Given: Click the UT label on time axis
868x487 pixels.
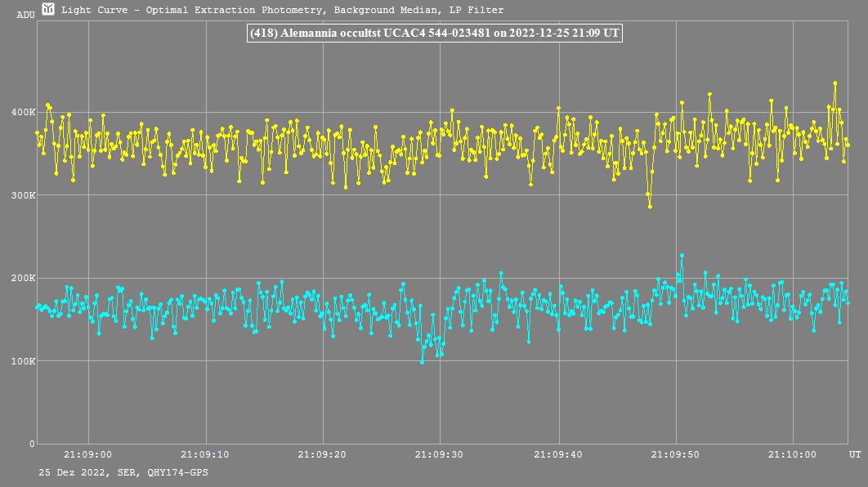Looking at the screenshot, I should (x=854, y=453).
